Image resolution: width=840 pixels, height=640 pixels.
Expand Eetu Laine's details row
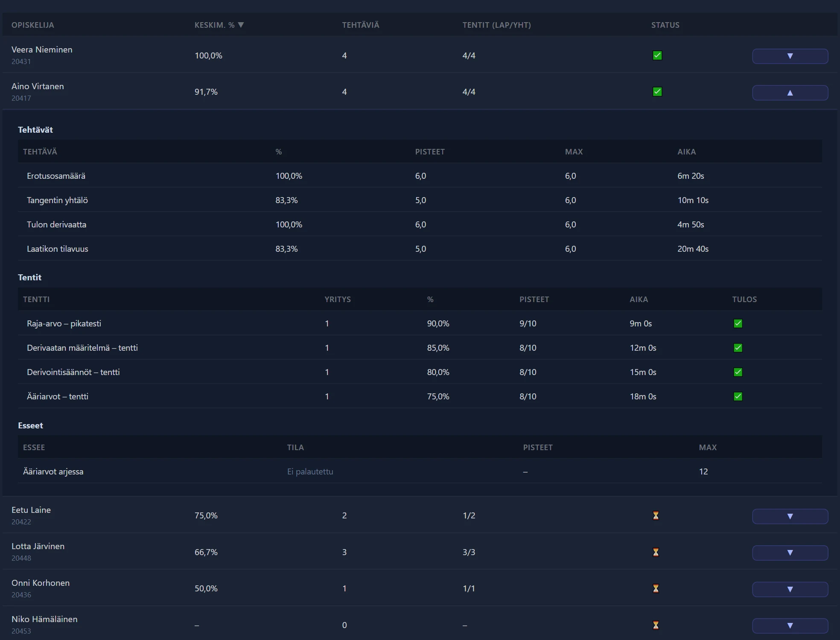(790, 516)
